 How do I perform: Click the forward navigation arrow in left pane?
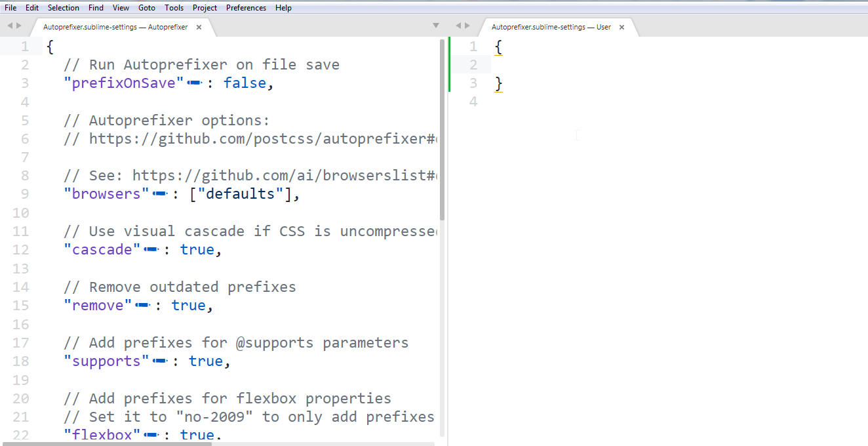(18, 25)
